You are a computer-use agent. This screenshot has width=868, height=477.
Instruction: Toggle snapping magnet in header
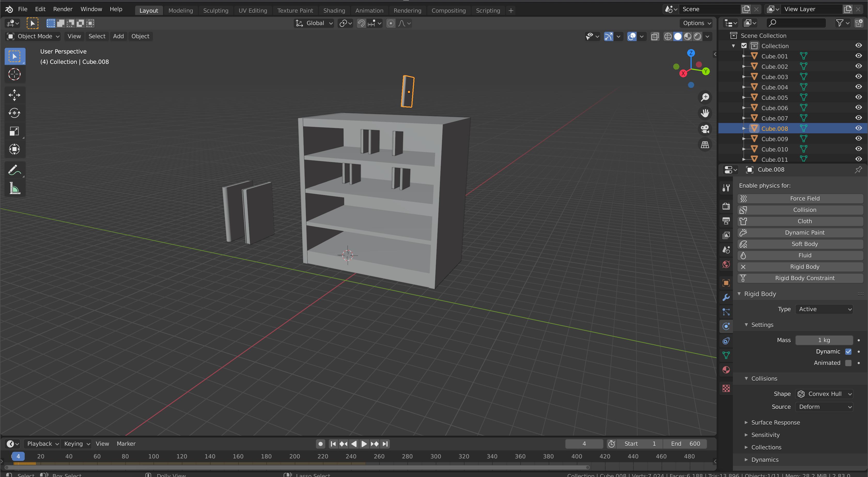coord(361,23)
